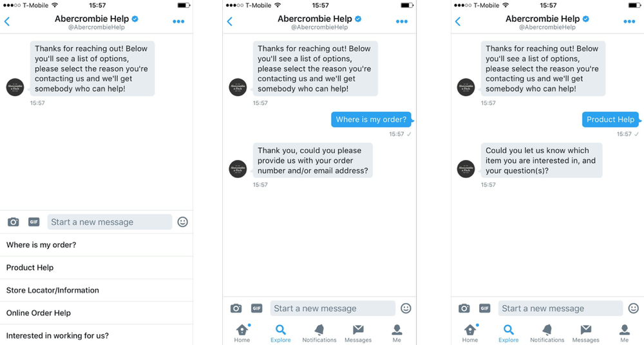Focus 'Start a new message' in the right chat
Viewport: 644px width, 345px height.
point(561,308)
